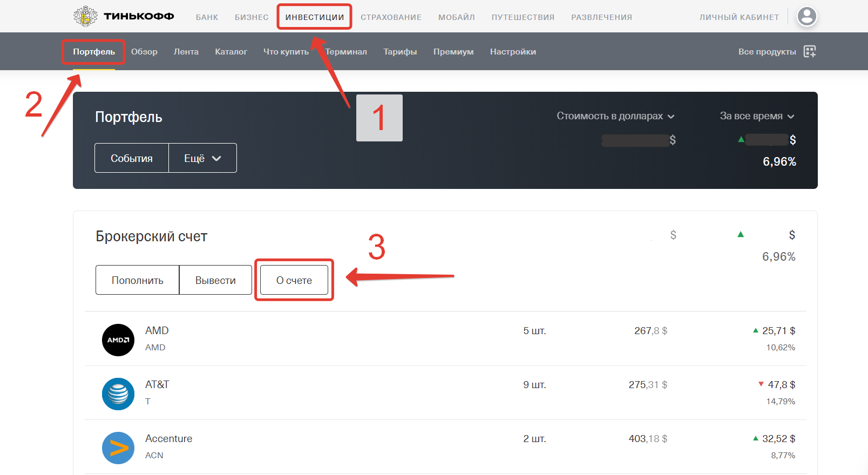Open the user profile avatar icon

807,16
